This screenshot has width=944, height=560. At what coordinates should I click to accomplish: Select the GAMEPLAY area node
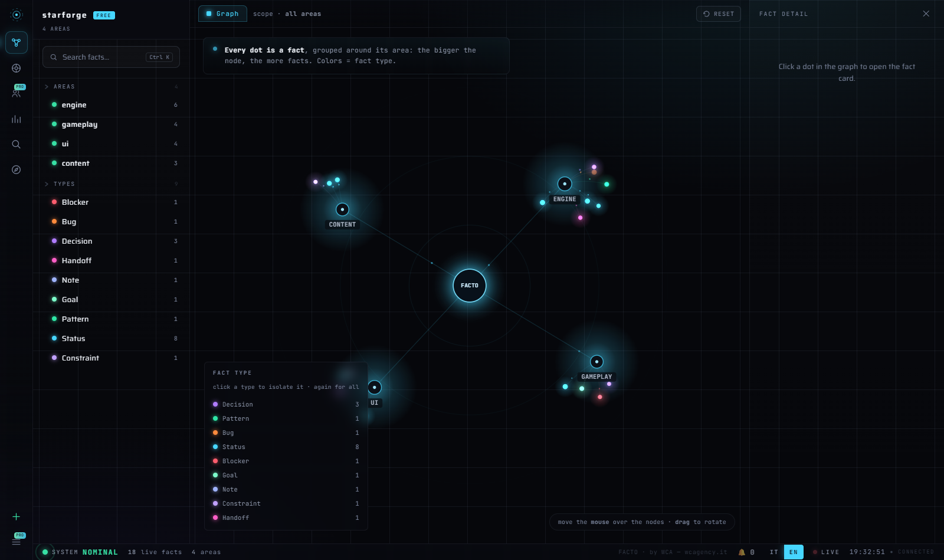point(596,362)
